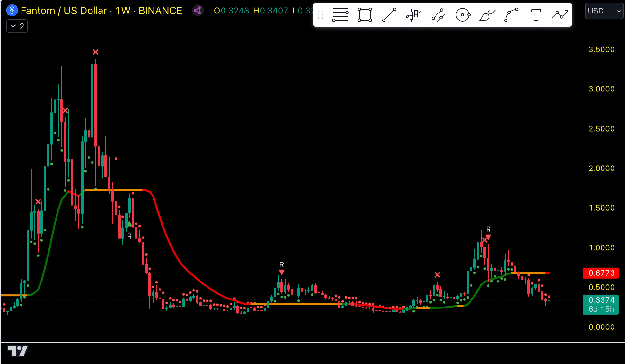Click the 0.0000 price axis label

pyautogui.click(x=601, y=327)
